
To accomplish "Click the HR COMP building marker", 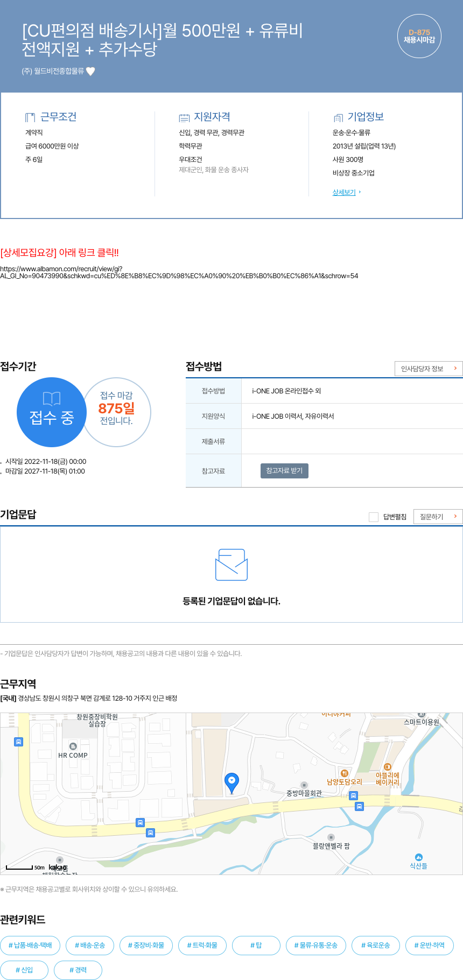I will (73, 746).
